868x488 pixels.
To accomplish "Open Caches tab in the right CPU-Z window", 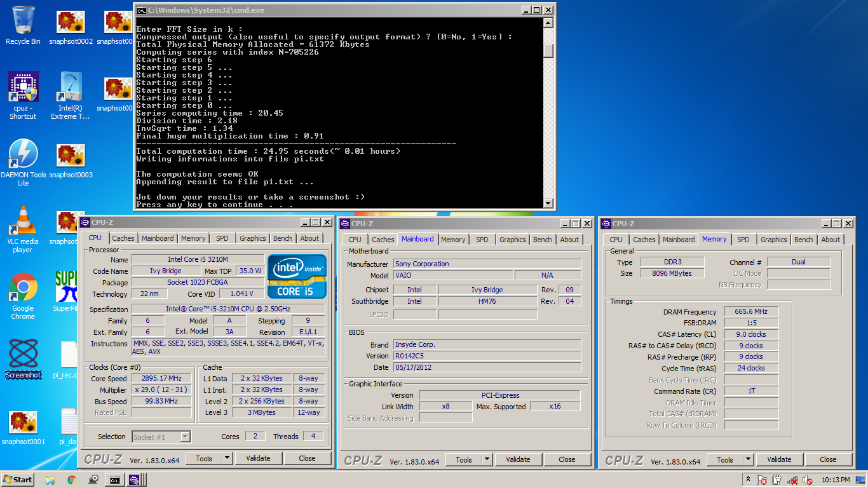I will pos(644,240).
